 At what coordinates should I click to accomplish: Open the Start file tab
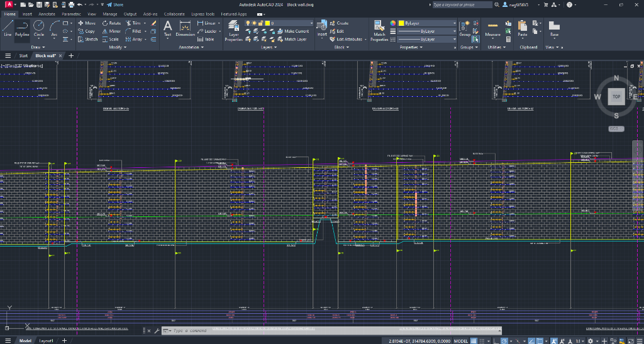pos(23,55)
